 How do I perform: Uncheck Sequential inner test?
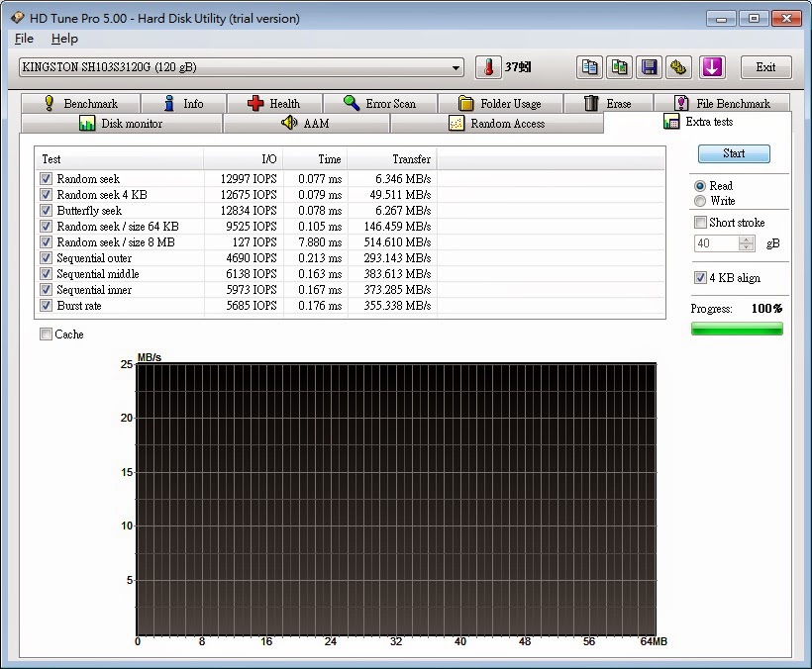coord(46,290)
